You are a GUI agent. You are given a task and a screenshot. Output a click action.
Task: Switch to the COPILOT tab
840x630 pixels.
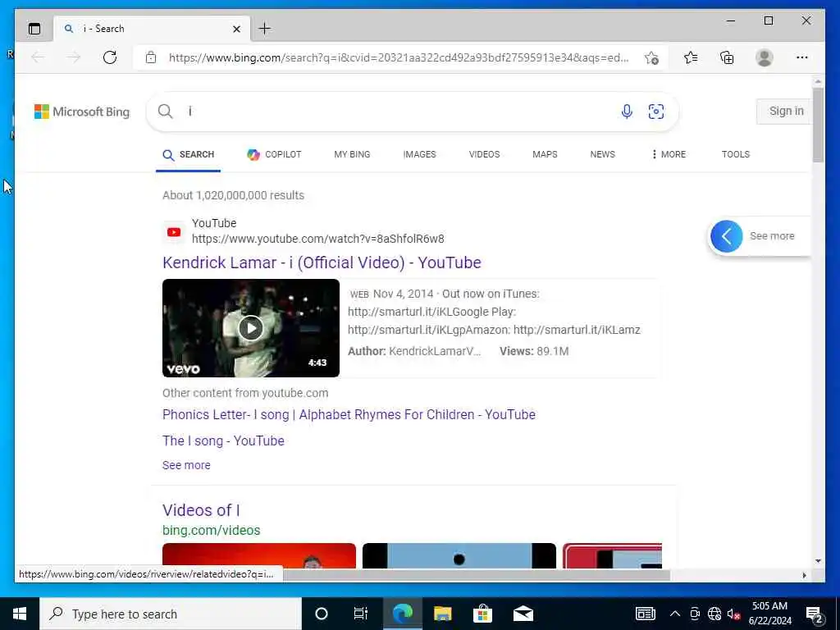[274, 154]
